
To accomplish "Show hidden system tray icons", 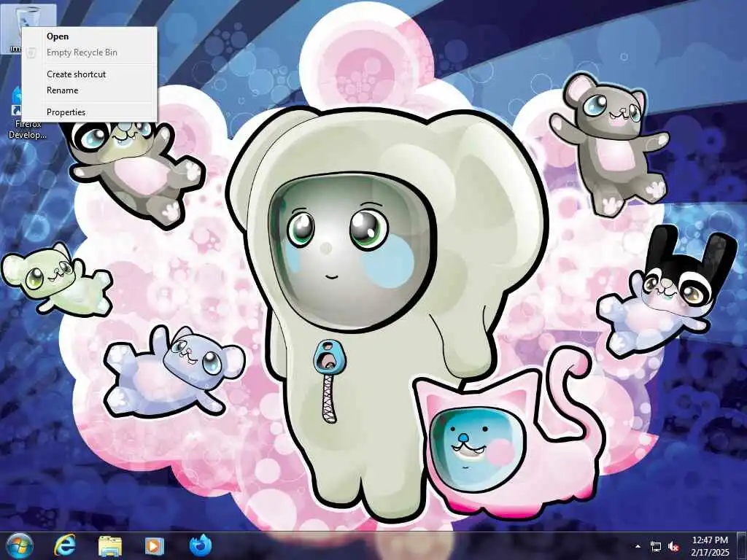I will pyautogui.click(x=638, y=546).
